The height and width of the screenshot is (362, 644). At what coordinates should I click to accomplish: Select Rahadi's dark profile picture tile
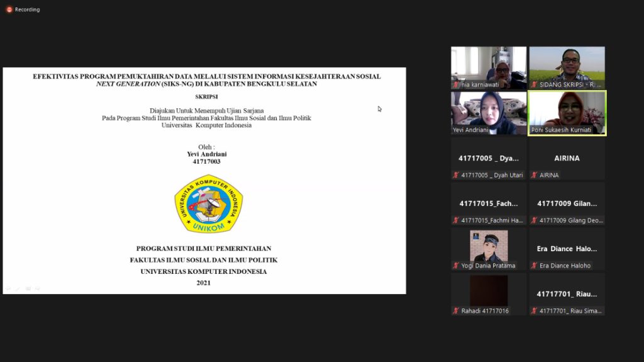tap(489, 291)
